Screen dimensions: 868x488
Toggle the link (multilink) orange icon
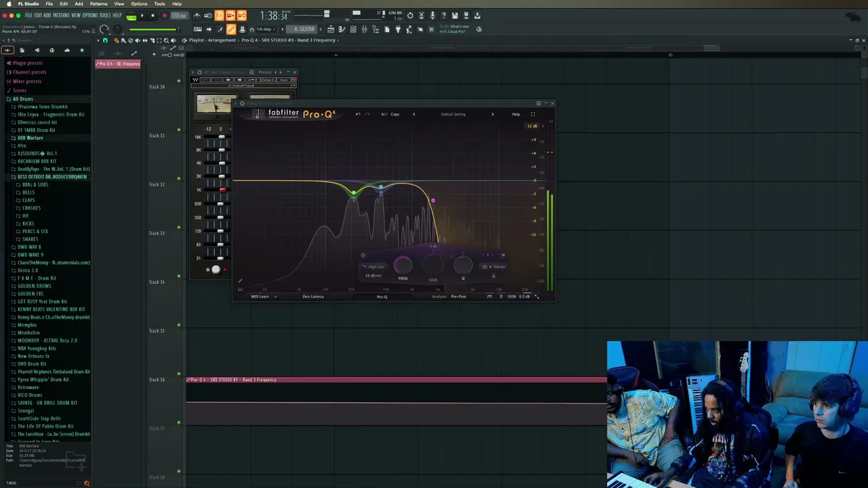click(231, 29)
